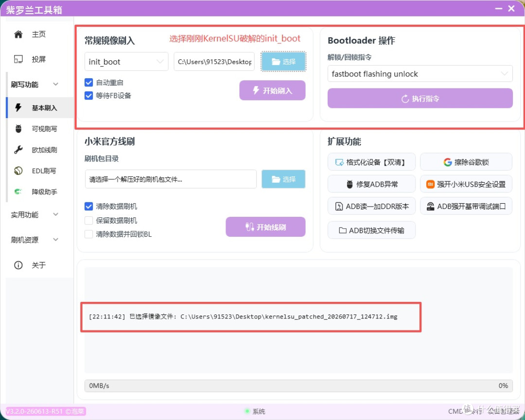Click the 开始线刷 button

(265, 227)
